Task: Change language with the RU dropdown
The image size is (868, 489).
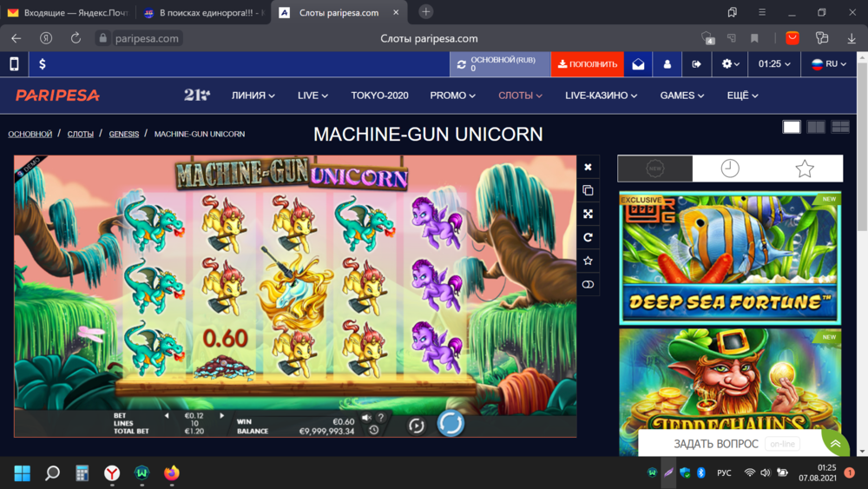Action: tap(829, 64)
